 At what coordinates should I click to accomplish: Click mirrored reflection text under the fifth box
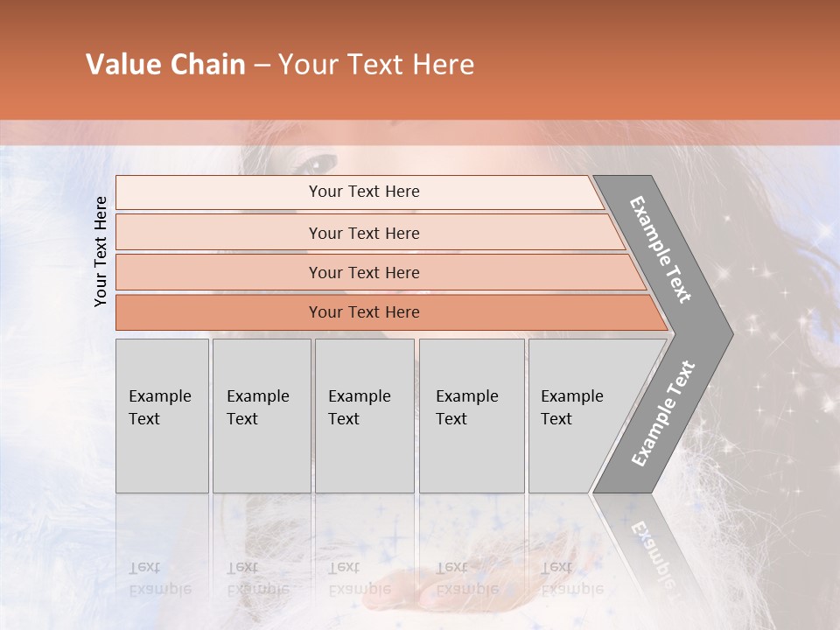570,578
